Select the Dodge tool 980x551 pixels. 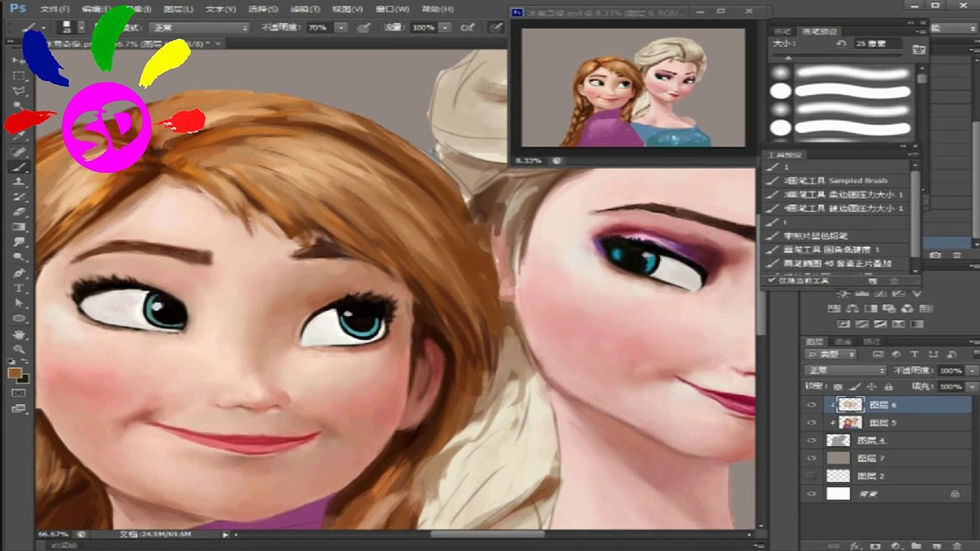click(18, 258)
